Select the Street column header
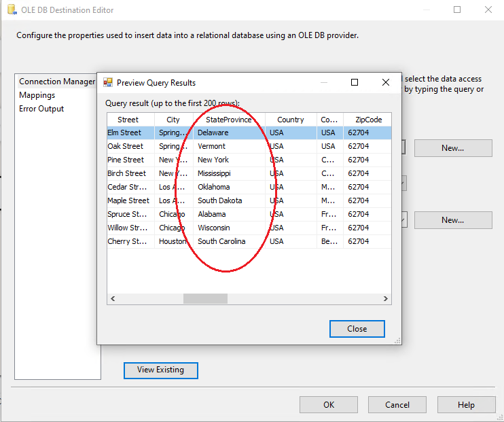The height and width of the screenshot is (422, 504). (128, 120)
